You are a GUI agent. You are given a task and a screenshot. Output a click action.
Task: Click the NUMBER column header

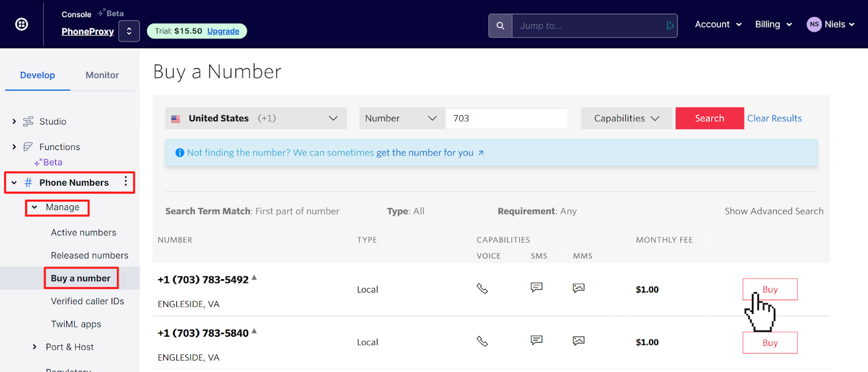point(175,240)
